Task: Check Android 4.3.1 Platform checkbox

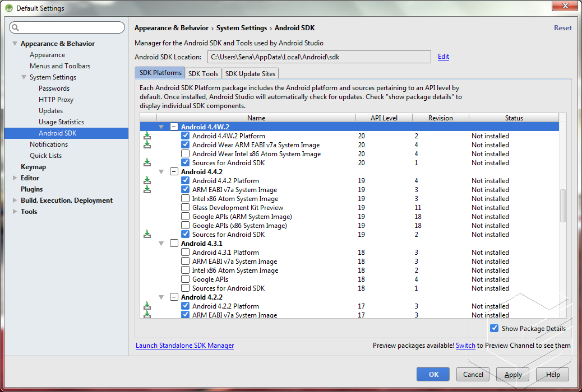Action: pyautogui.click(x=185, y=252)
